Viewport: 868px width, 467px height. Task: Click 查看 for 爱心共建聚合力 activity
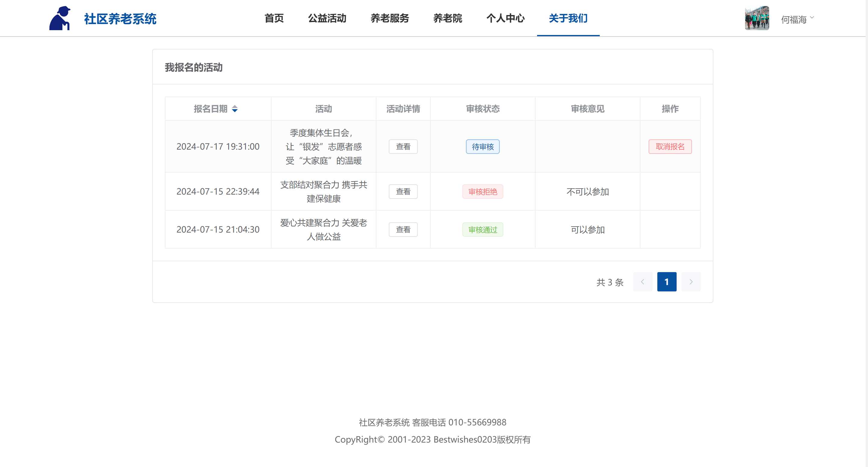coord(403,230)
